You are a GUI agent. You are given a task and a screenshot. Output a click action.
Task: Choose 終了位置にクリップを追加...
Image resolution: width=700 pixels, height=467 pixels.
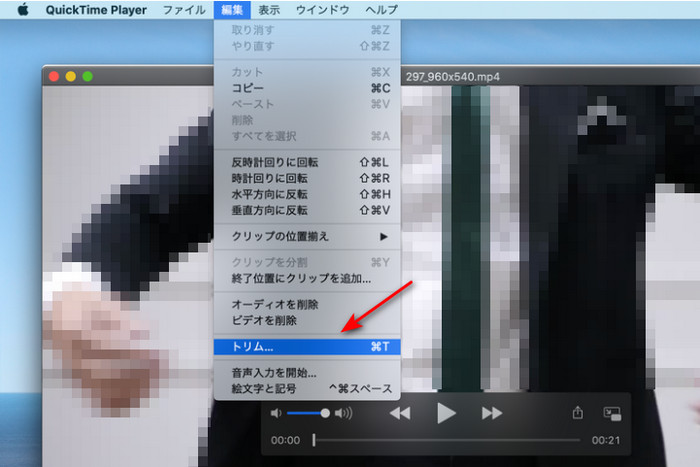307,279
